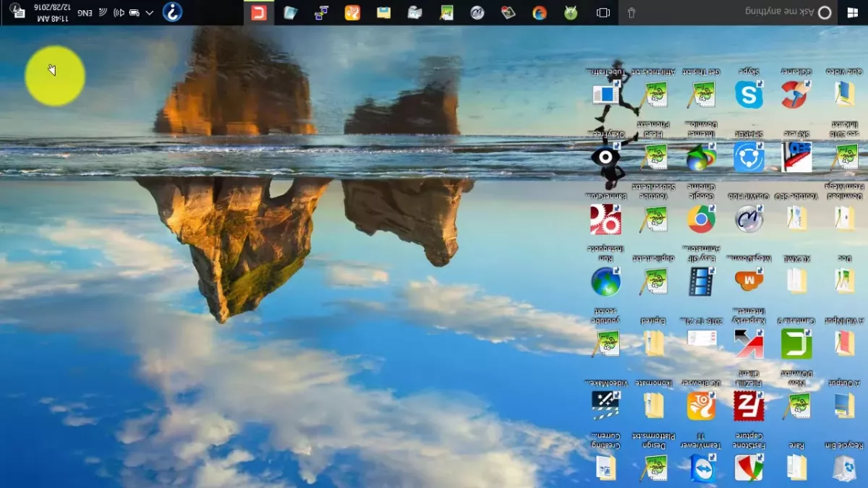Image resolution: width=868 pixels, height=488 pixels.
Task: Select the Kaspersky Internet Security icon
Action: pos(749,343)
